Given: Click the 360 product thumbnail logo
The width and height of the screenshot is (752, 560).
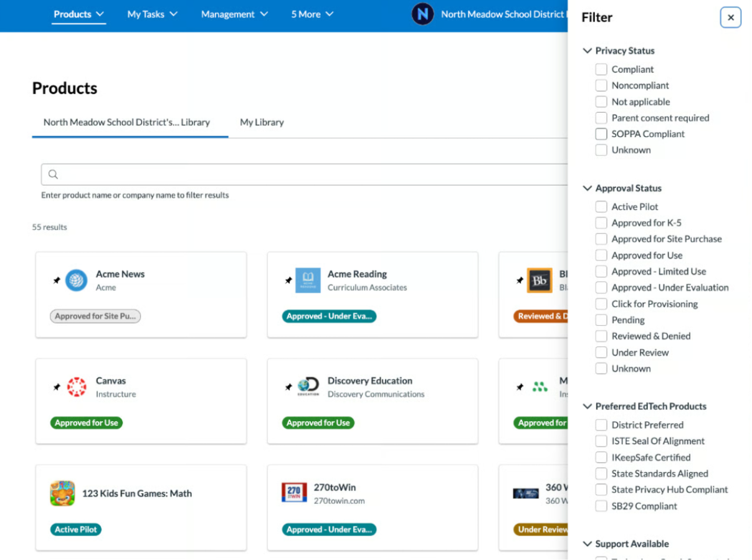Looking at the screenshot, I should click(526, 493).
